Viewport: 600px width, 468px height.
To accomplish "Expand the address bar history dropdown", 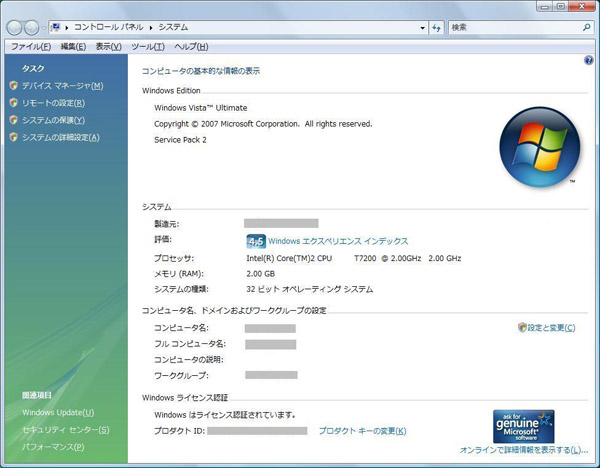I will click(x=422, y=28).
